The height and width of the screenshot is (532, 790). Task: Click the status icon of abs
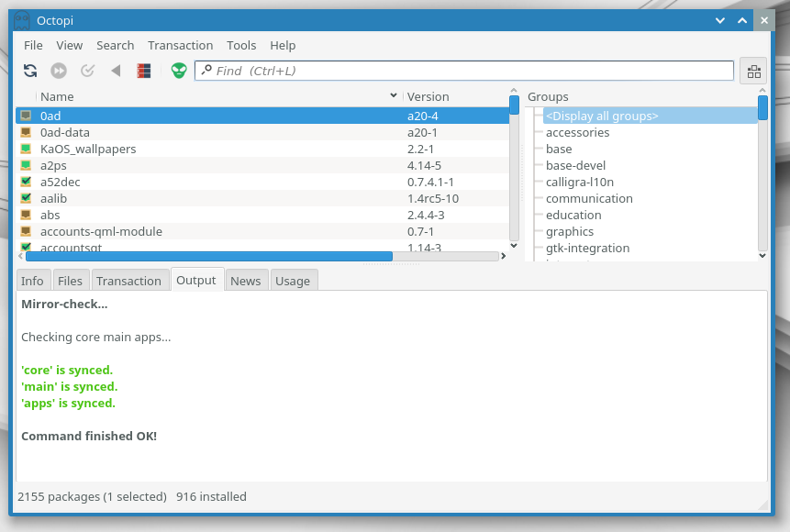pos(26,215)
